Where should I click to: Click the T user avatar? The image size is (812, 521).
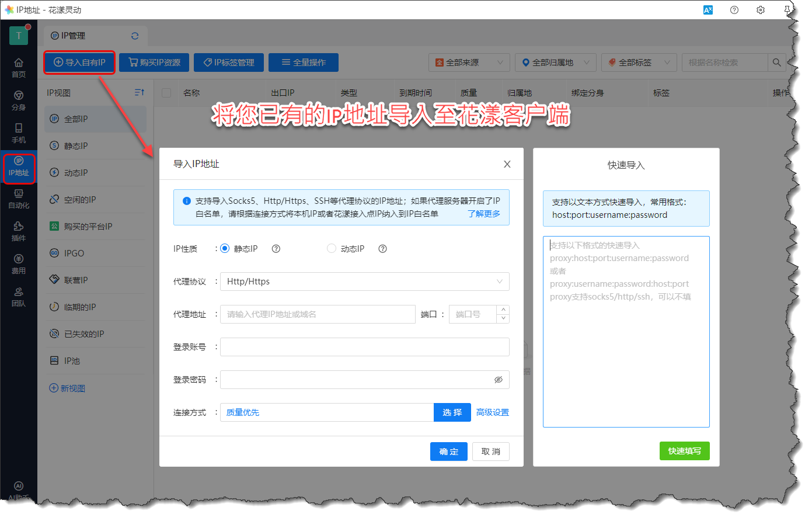(19, 36)
